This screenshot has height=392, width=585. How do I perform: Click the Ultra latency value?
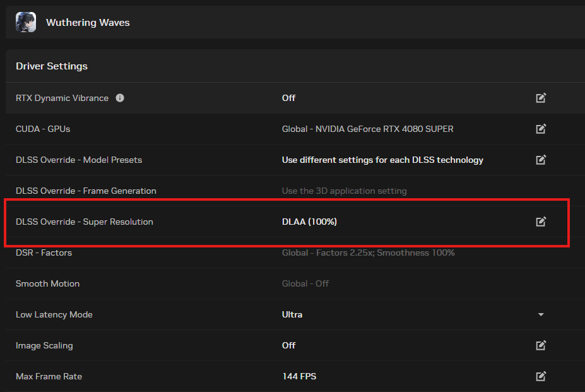292,315
